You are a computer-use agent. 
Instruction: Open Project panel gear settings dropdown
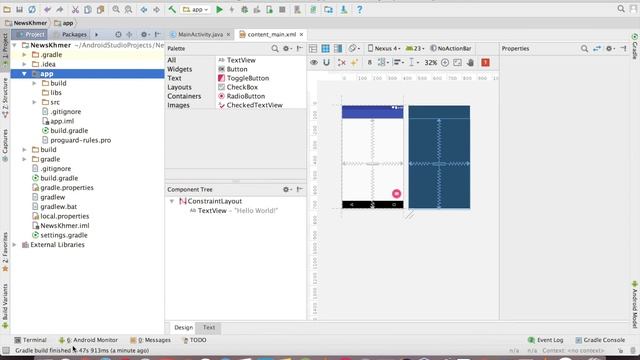coord(144,35)
